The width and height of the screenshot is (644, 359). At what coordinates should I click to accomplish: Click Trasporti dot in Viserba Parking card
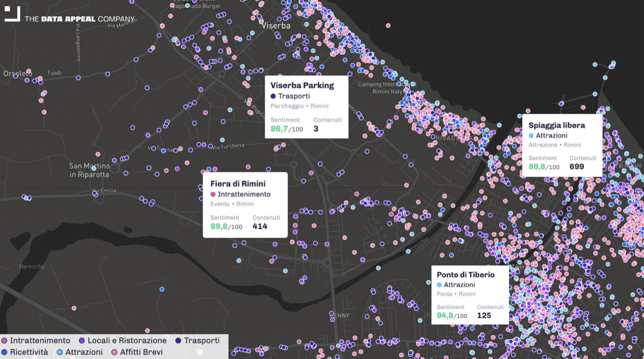[273, 96]
